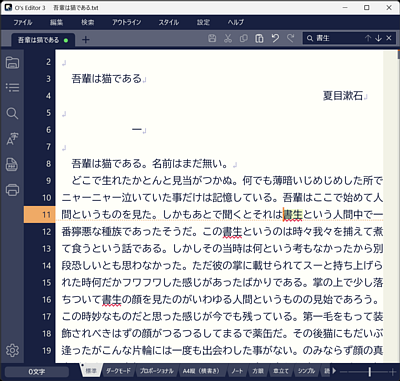This screenshot has height=381, width=400.
Task: Click the cut scissors icon
Action: (x=228, y=38)
